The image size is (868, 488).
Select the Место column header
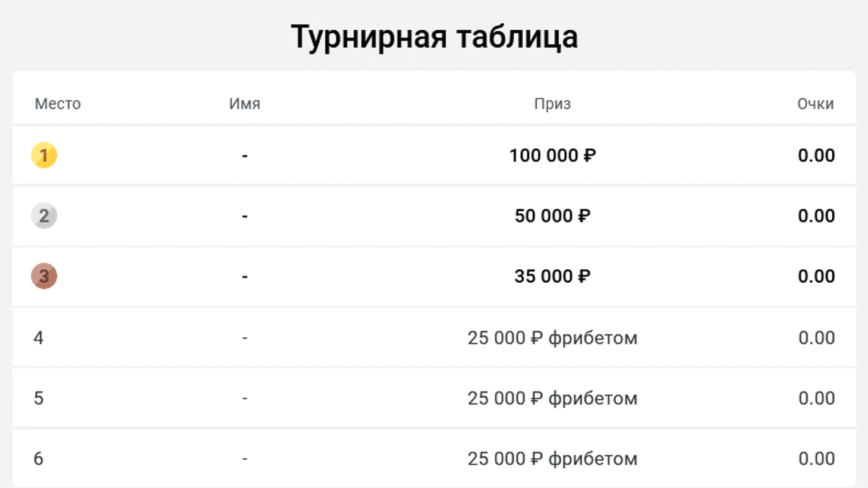(x=58, y=104)
